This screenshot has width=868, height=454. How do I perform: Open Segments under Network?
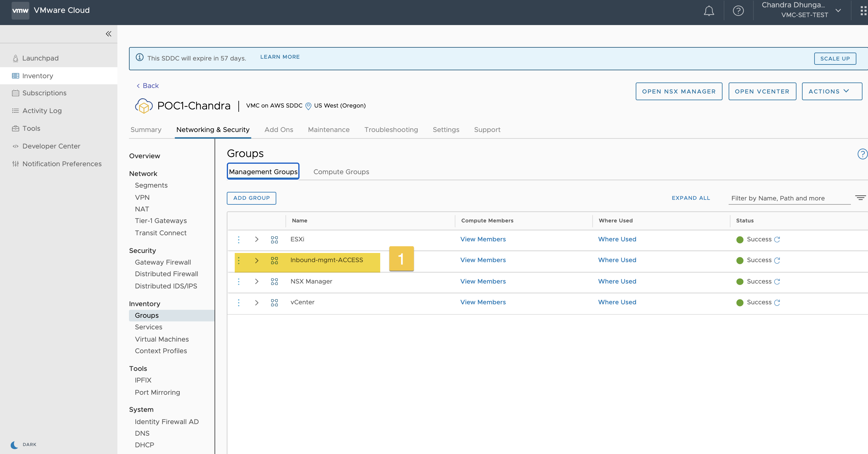click(x=151, y=185)
